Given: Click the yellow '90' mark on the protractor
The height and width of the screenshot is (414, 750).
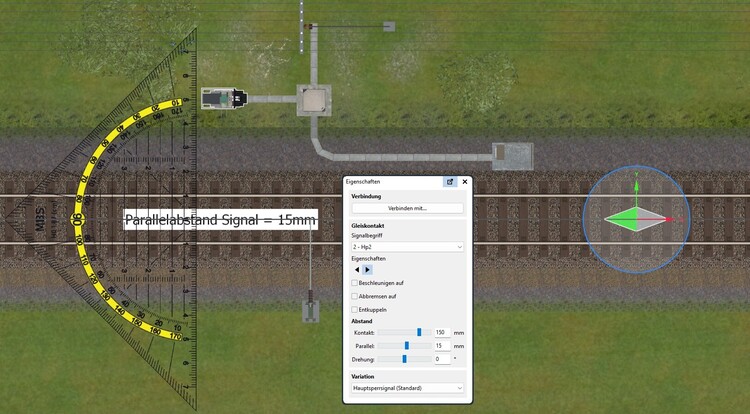Looking at the screenshot, I should [77, 219].
